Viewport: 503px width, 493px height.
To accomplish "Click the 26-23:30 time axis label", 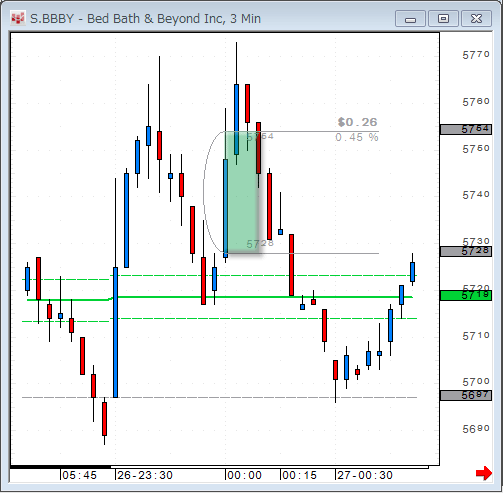I will coord(145,475).
